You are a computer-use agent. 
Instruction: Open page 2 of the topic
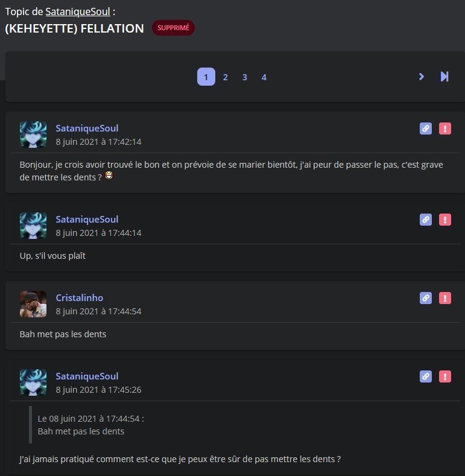coord(225,77)
